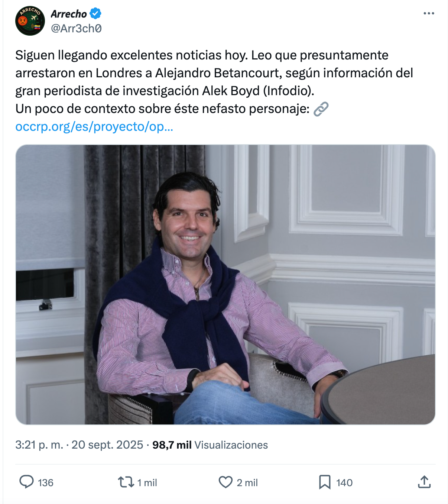Image resolution: width=448 pixels, height=504 pixels.
Task: Click the Arrecho profile avatar
Action: [30, 21]
